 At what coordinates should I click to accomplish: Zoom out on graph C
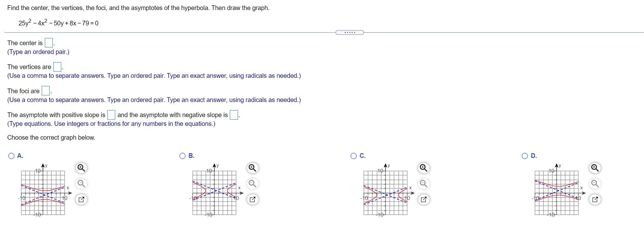tap(423, 184)
